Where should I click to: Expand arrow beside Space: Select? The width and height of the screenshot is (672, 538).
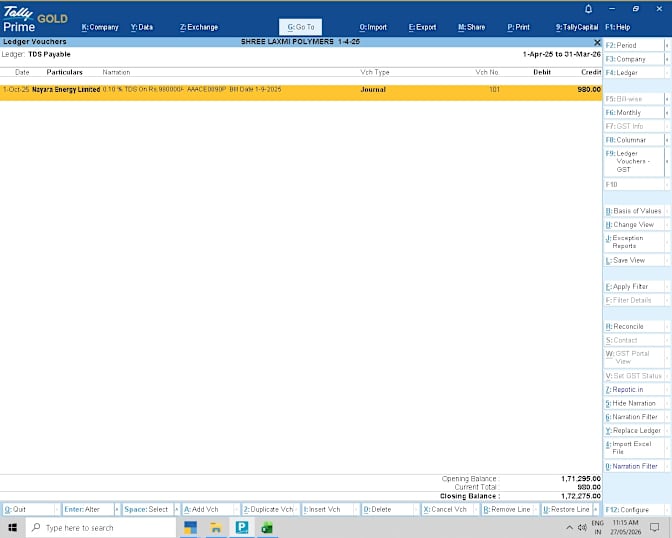click(176, 509)
